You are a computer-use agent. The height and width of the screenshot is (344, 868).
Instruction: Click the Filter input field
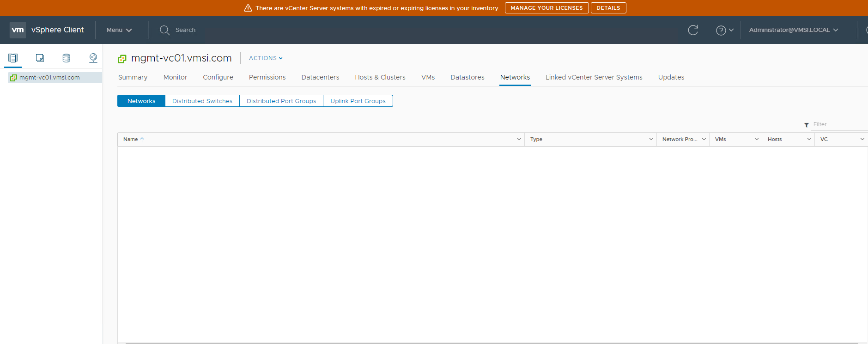coord(838,124)
